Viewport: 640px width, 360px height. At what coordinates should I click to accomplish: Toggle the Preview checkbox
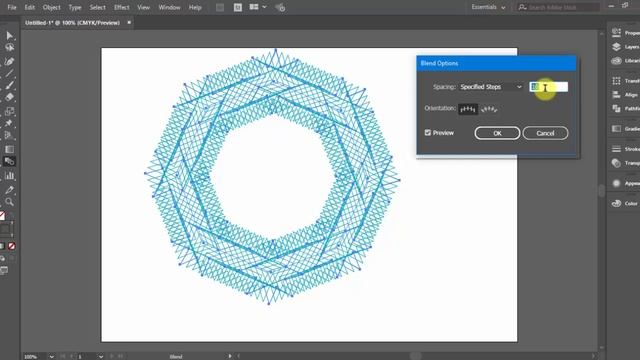point(428,133)
